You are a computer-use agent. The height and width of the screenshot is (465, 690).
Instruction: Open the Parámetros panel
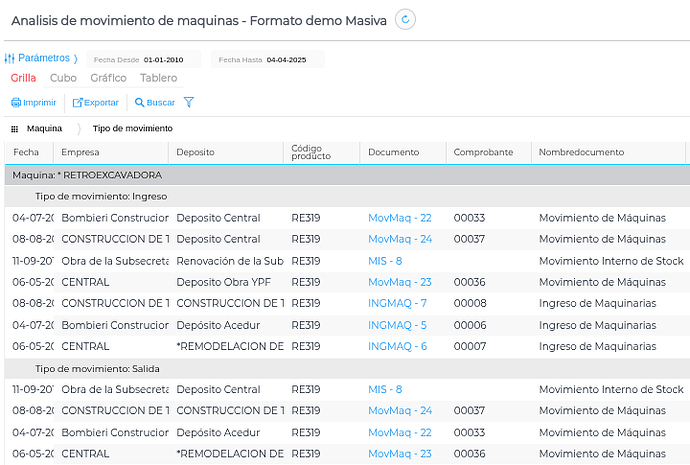coord(41,58)
